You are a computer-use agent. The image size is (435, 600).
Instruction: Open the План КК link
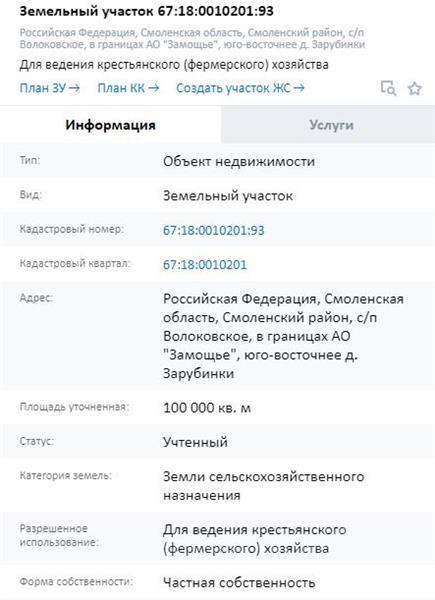[x=128, y=88]
